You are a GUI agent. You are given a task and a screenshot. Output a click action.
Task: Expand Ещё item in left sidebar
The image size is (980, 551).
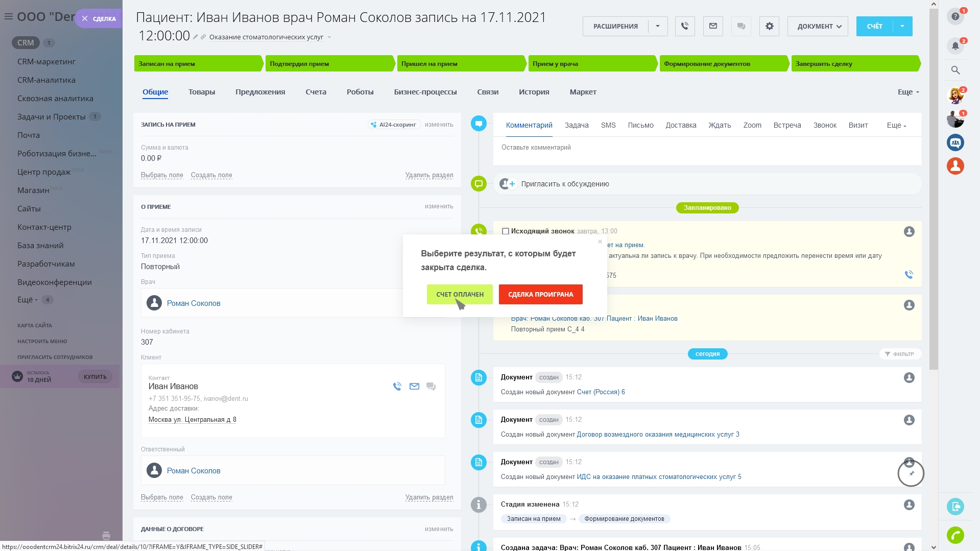(x=28, y=300)
